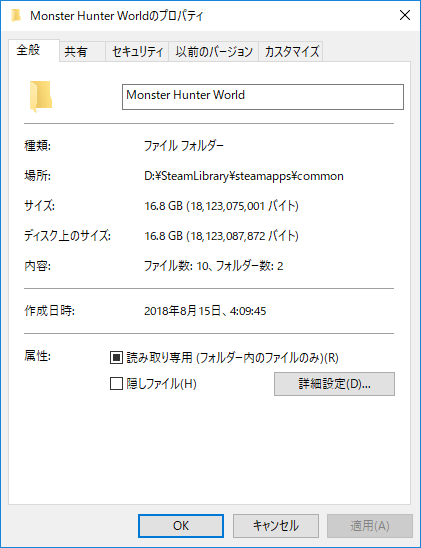Click the location path D:¥SteamLibrary¥steamapps¥common
Image resolution: width=421 pixels, height=548 pixels.
pos(244,176)
